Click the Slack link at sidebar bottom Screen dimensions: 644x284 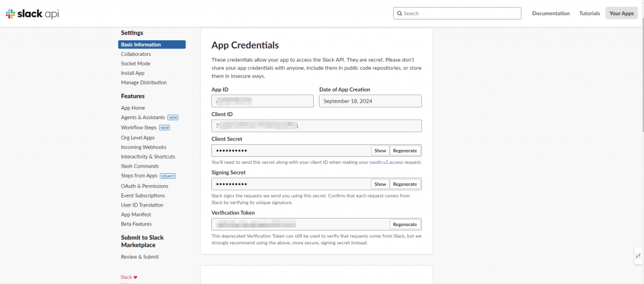pyautogui.click(x=126, y=278)
